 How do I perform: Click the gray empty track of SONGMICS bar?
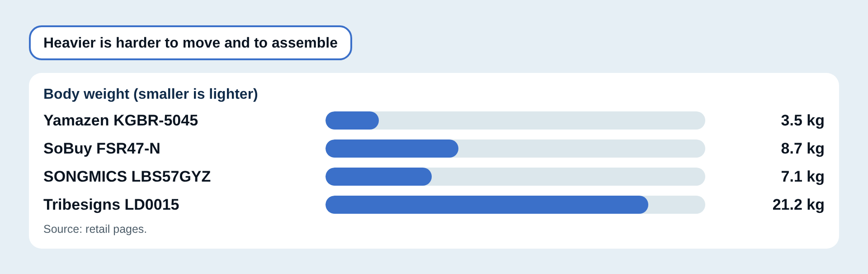coord(568,177)
